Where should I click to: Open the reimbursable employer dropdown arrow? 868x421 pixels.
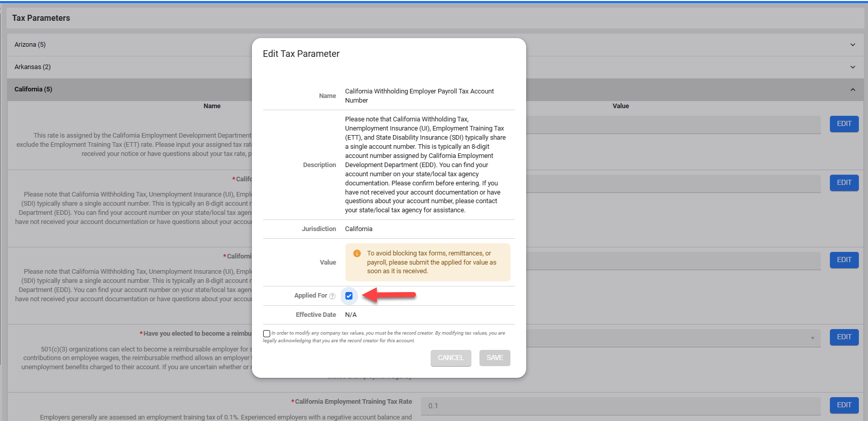(813, 338)
